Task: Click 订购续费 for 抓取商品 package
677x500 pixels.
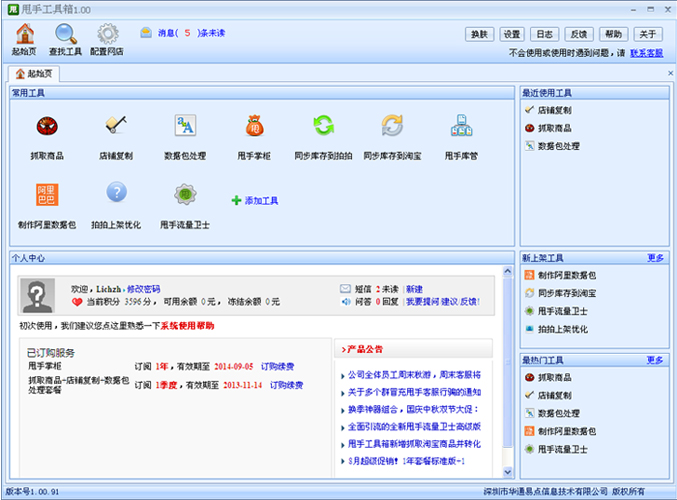Action: click(x=286, y=385)
